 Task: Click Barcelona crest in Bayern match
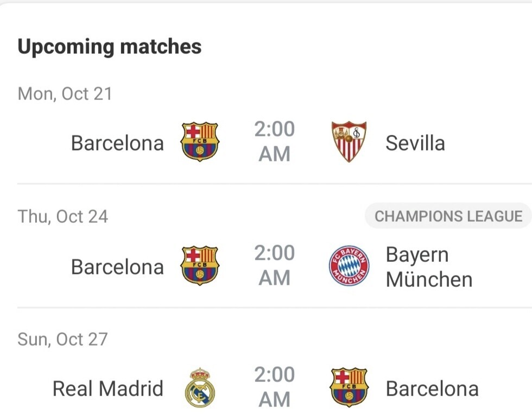(200, 266)
